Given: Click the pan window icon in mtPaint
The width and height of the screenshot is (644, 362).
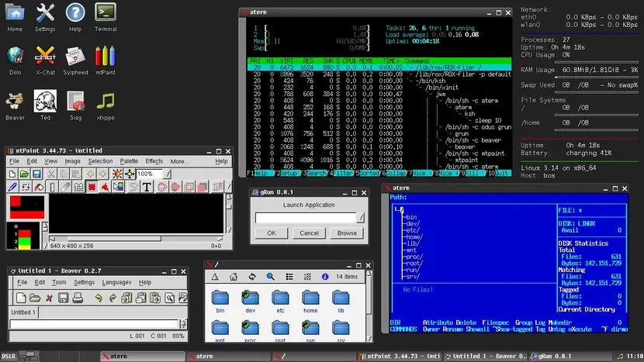Looking at the screenshot, I should (130, 174).
